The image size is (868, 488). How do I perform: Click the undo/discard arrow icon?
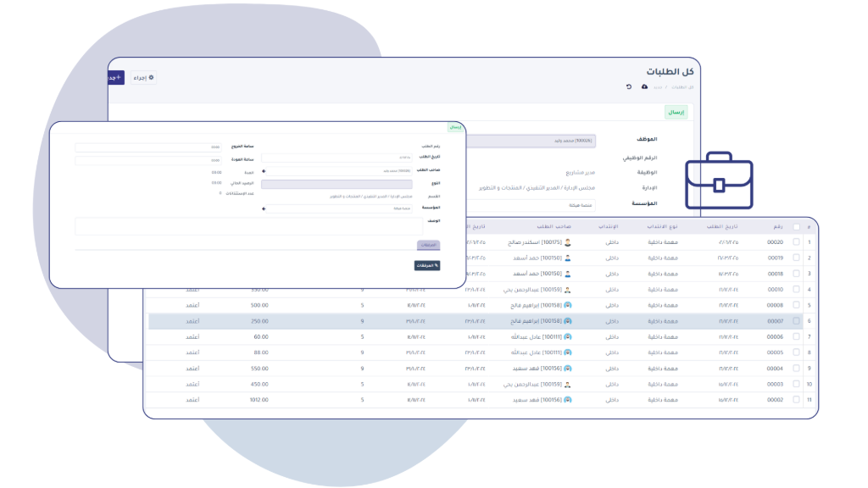tap(628, 86)
